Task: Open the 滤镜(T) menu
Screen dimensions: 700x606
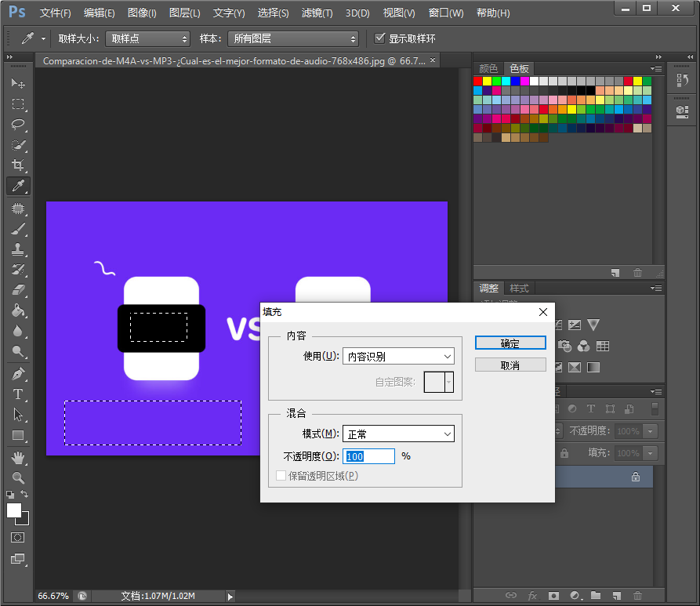Action: 317,13
